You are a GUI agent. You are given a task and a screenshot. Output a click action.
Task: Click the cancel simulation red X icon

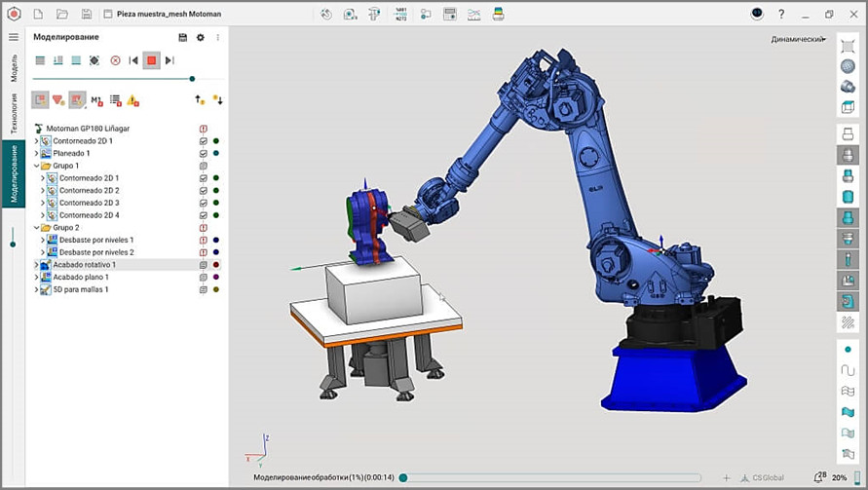pyautogui.click(x=115, y=60)
